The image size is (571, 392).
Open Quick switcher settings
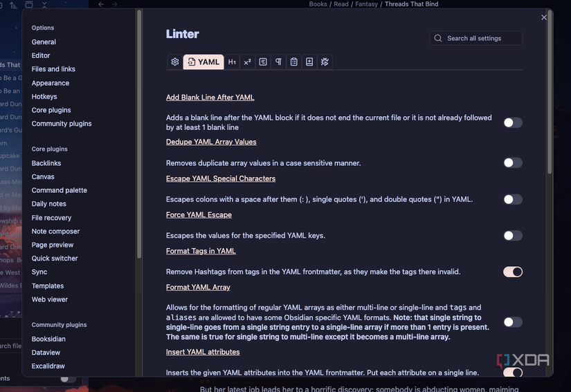(x=55, y=259)
